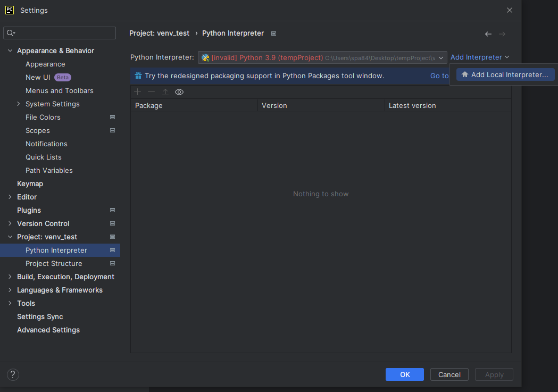558x392 pixels.
Task: Click the home icon of Add Local Interpreter
Action: 465,74
